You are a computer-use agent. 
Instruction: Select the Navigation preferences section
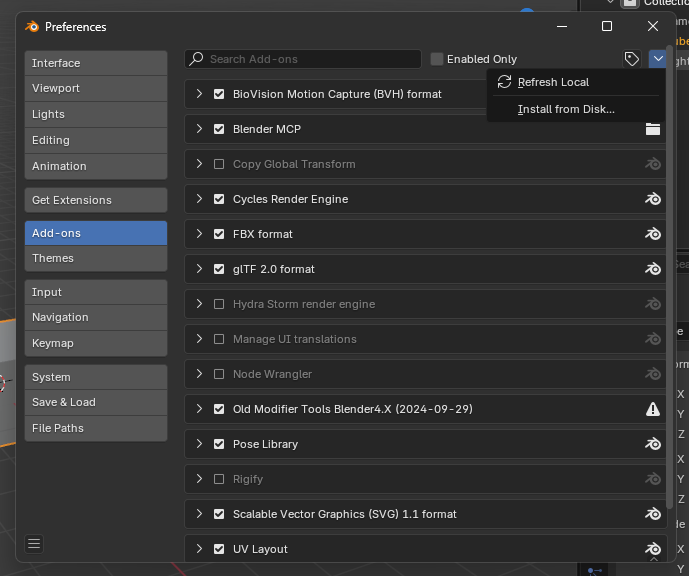pyautogui.click(x=96, y=317)
